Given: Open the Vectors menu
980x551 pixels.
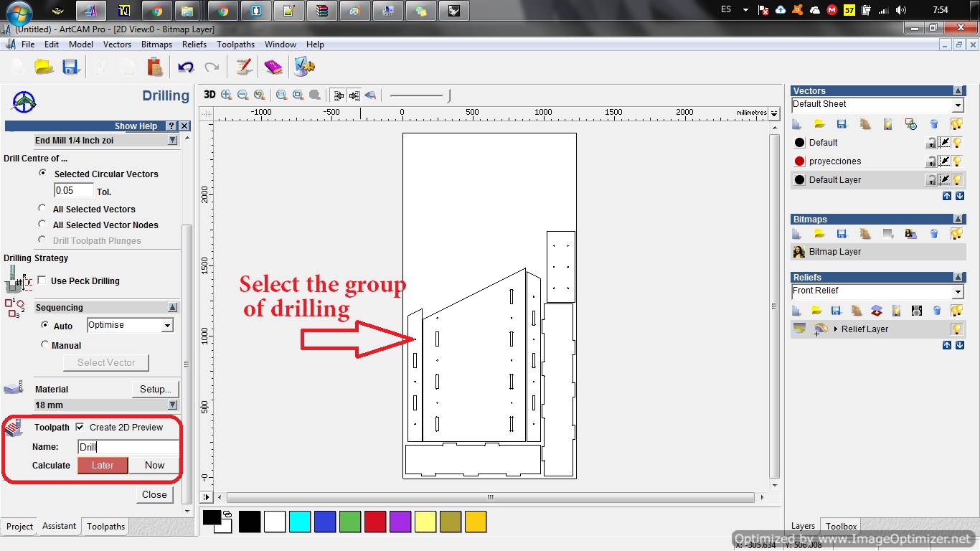Looking at the screenshot, I should pyautogui.click(x=117, y=44).
